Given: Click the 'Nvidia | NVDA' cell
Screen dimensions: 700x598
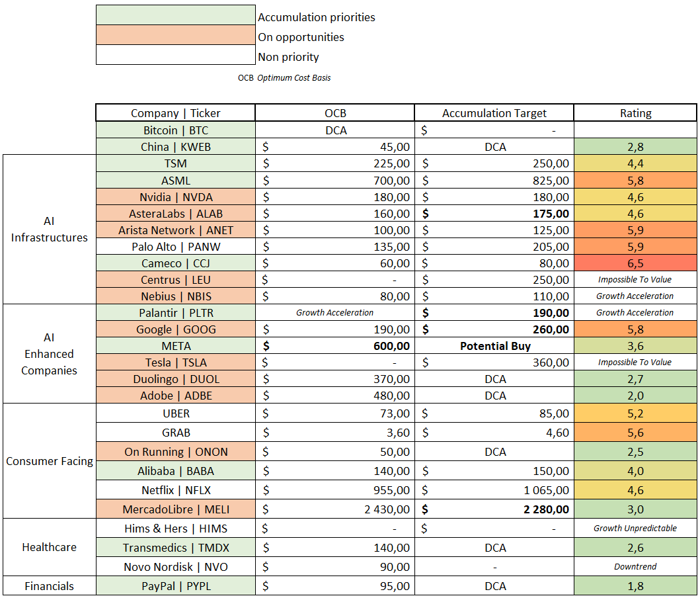Looking at the screenshot, I should 175,196.
